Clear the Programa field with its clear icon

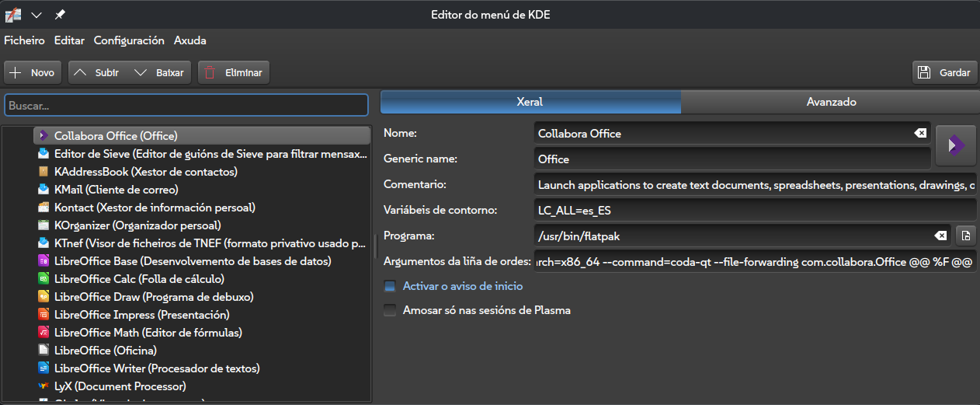[x=940, y=236]
